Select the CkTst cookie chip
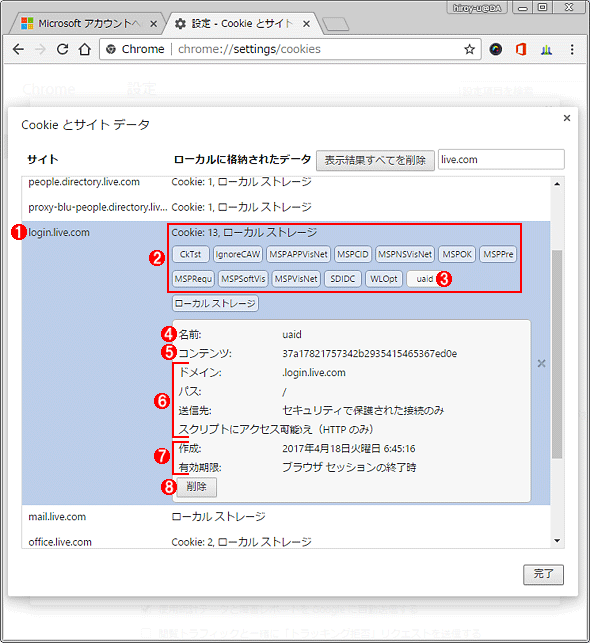590x643 pixels. (191, 254)
